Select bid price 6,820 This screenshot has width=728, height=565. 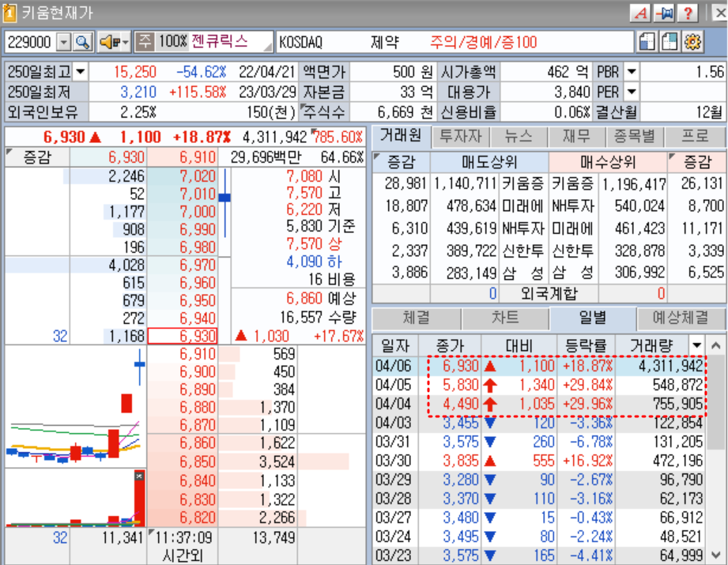click(x=183, y=518)
